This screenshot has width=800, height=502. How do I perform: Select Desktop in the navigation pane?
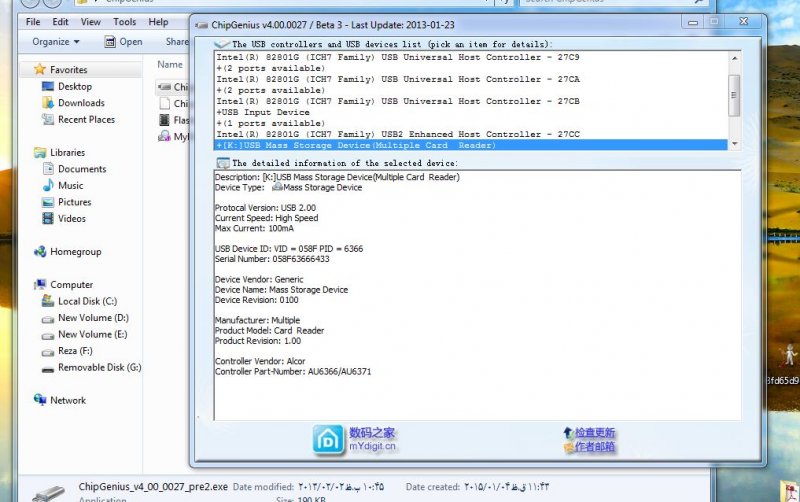[74, 86]
